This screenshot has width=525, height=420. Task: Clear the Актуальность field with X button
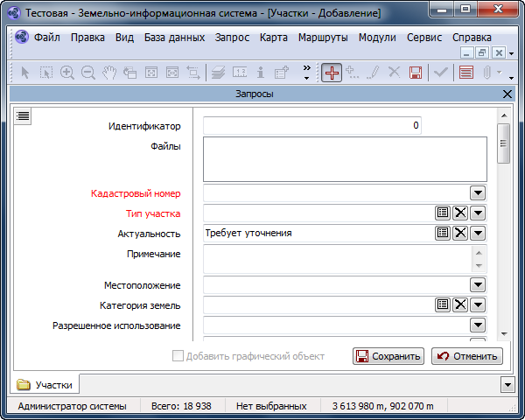pos(460,233)
